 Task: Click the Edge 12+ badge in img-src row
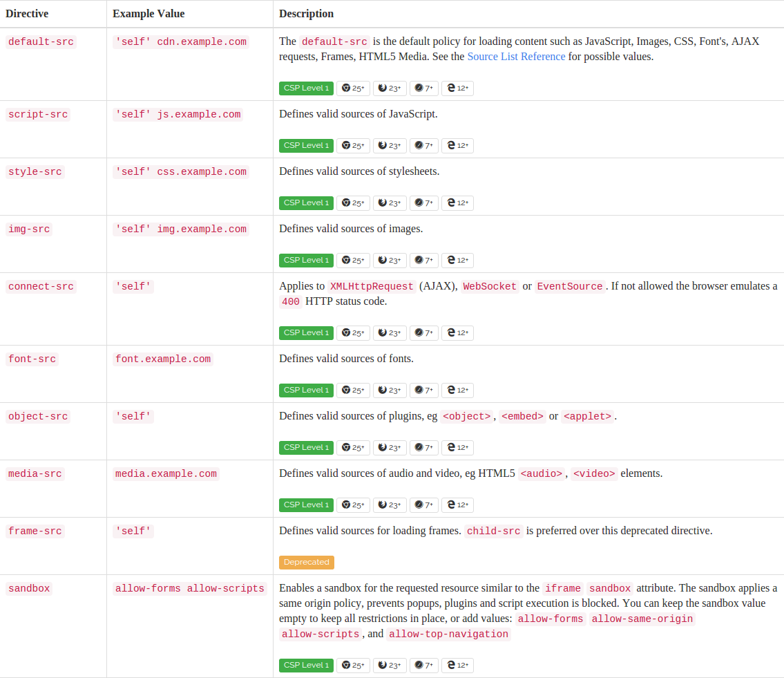click(x=457, y=261)
